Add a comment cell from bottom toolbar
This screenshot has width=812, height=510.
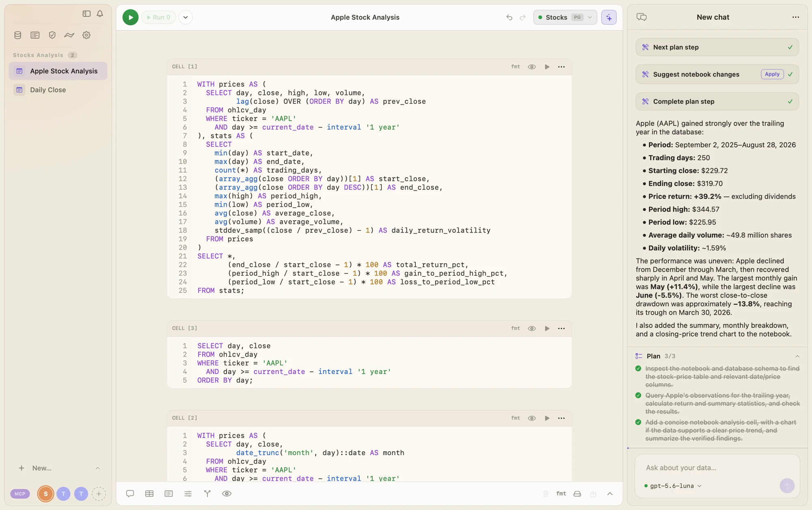pyautogui.click(x=130, y=494)
